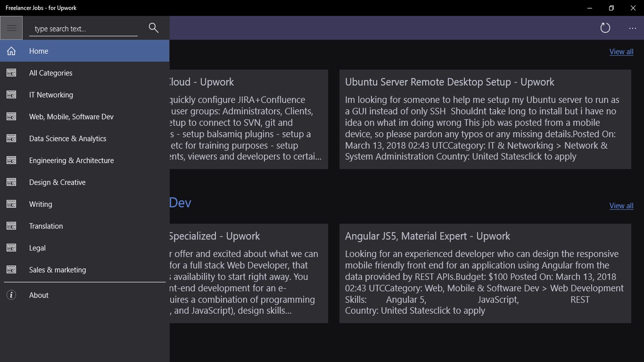This screenshot has width=644, height=362.
Task: Click the refresh icon in header
Action: click(605, 28)
